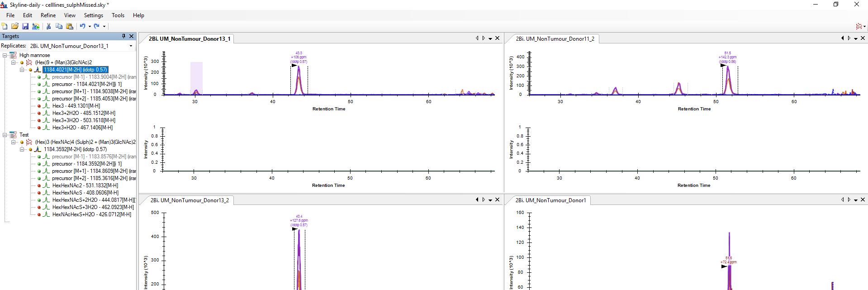
Task: Open the Settings menu
Action: click(93, 15)
